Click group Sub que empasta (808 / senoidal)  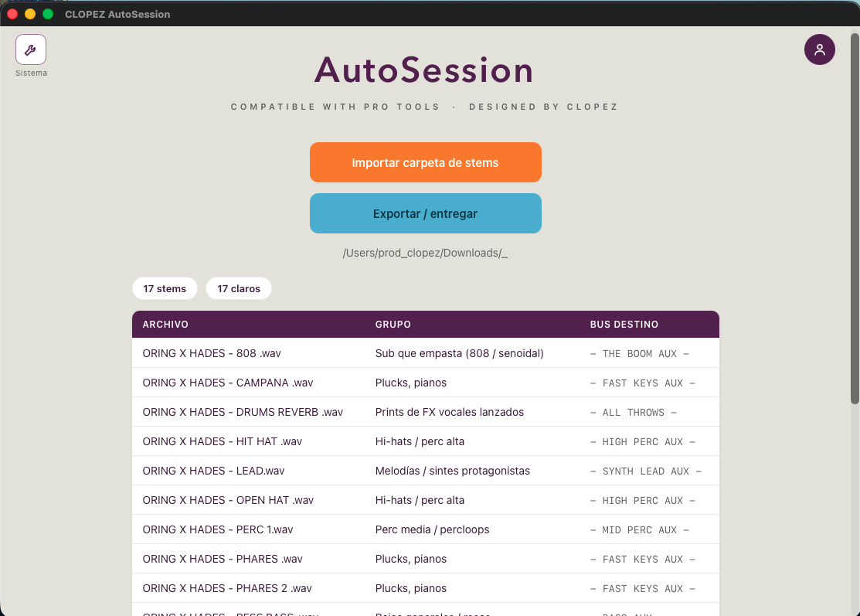(x=460, y=353)
